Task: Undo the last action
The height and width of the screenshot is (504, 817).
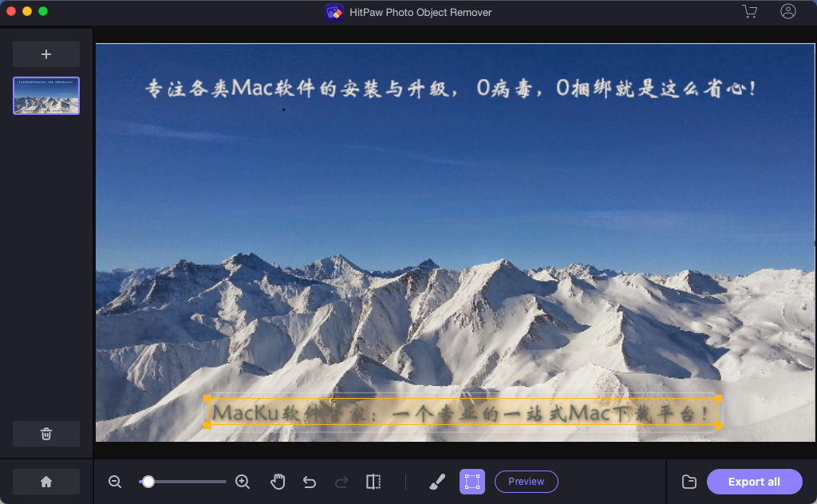Action: point(310,482)
